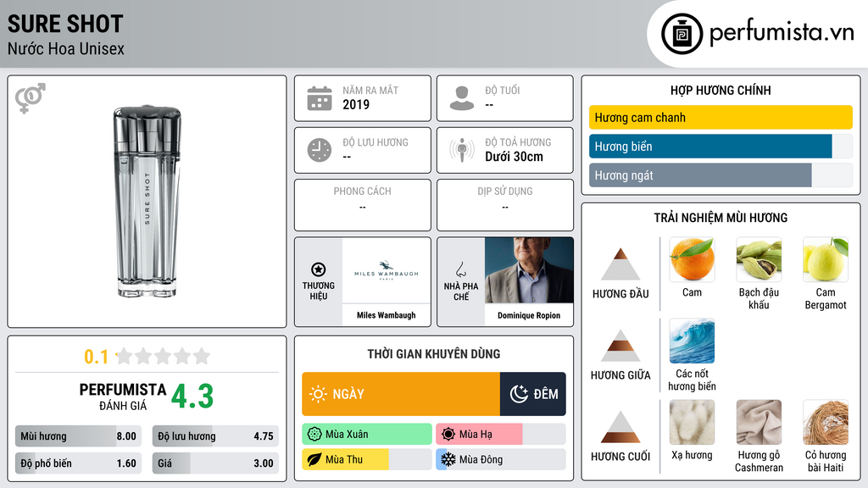Open perfumer Dominique Ropion's photo
The height and width of the screenshot is (488, 868).
click(529, 270)
